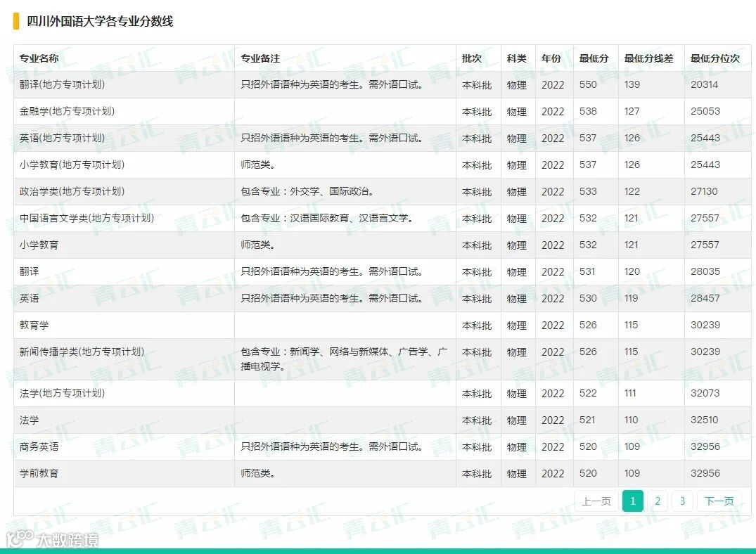Select the 新闻传播学类(地方专项计划) row name
This screenshot has height=554, width=756.
coord(82,352)
